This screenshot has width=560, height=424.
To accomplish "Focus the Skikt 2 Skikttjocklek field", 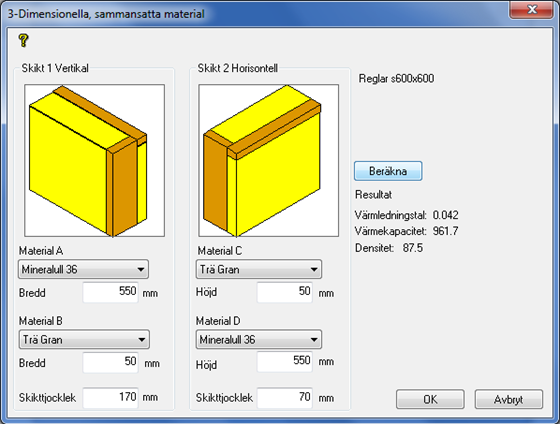I will (285, 397).
